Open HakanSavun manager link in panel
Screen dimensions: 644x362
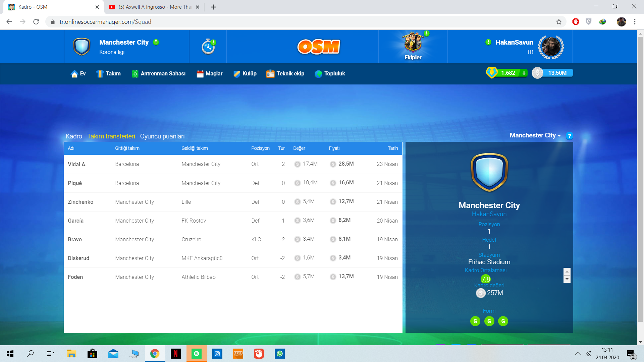pos(489,214)
